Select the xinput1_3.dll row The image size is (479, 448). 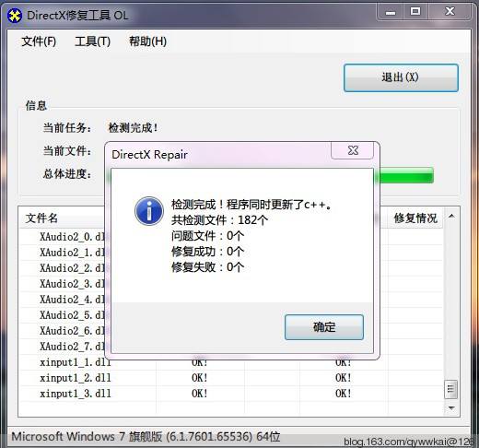click(x=231, y=394)
